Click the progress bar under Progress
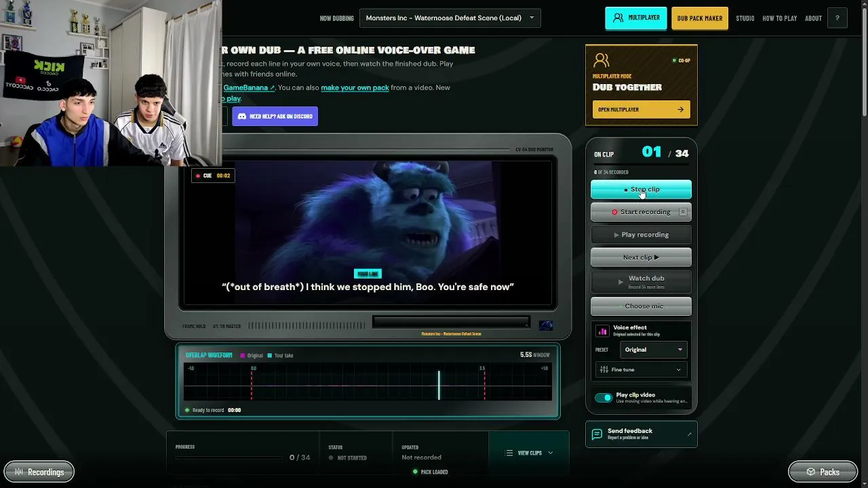Viewport: 868px width, 488px height. point(229,457)
